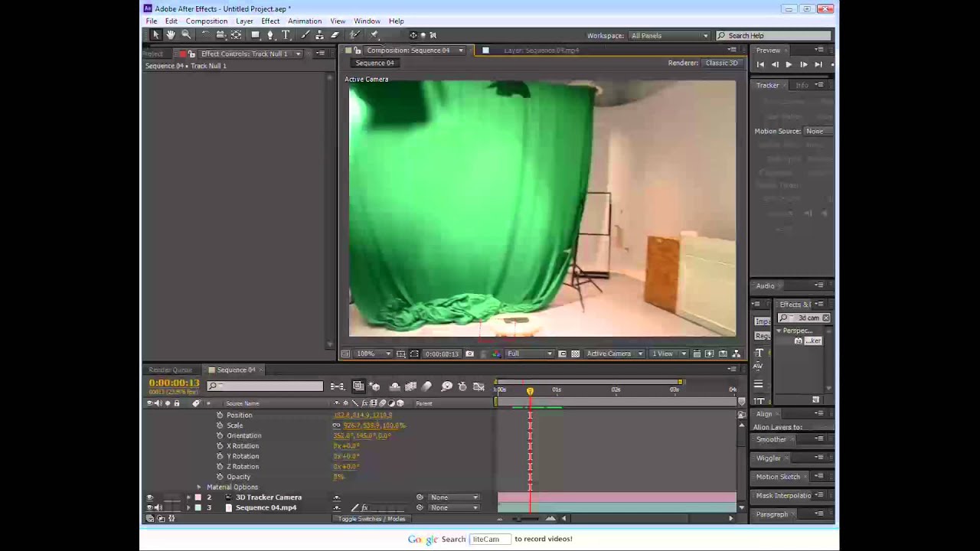Click the Toggle Pixel Aspect Ratio icon

(x=697, y=354)
